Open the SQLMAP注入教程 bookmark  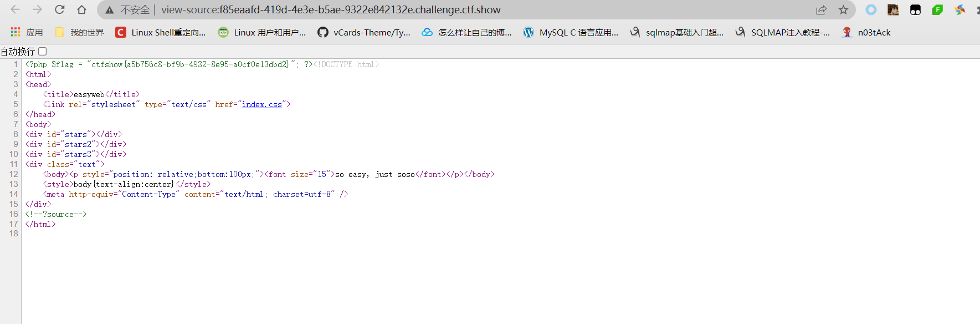point(782,32)
